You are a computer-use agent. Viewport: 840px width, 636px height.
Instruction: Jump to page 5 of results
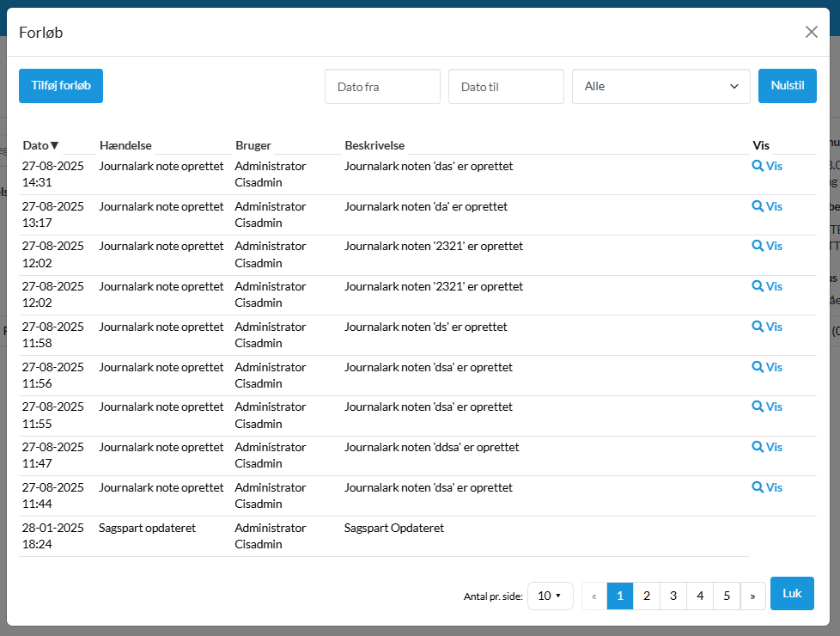coord(726,596)
